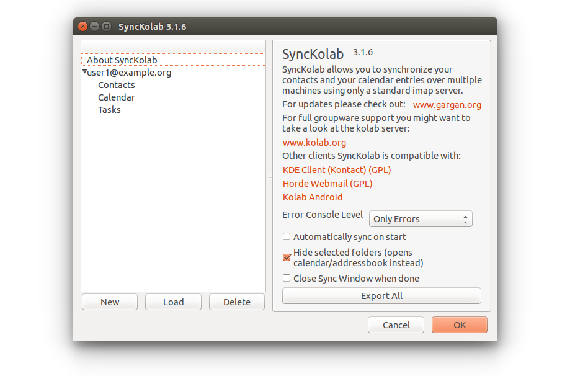The image size is (588, 376).
Task: Visit the www.kolab.org link
Action: [x=314, y=143]
